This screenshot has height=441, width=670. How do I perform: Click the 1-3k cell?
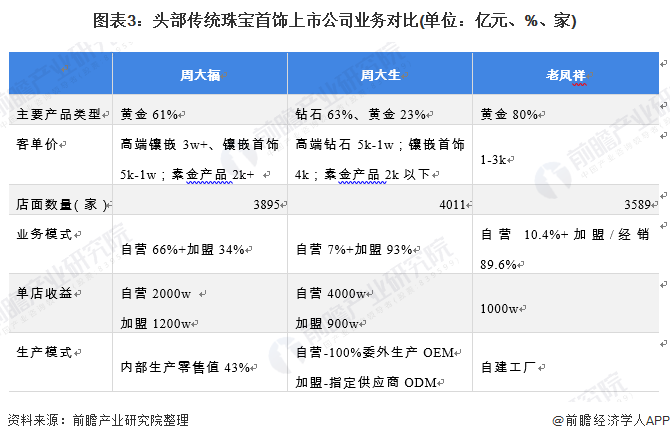(493, 160)
